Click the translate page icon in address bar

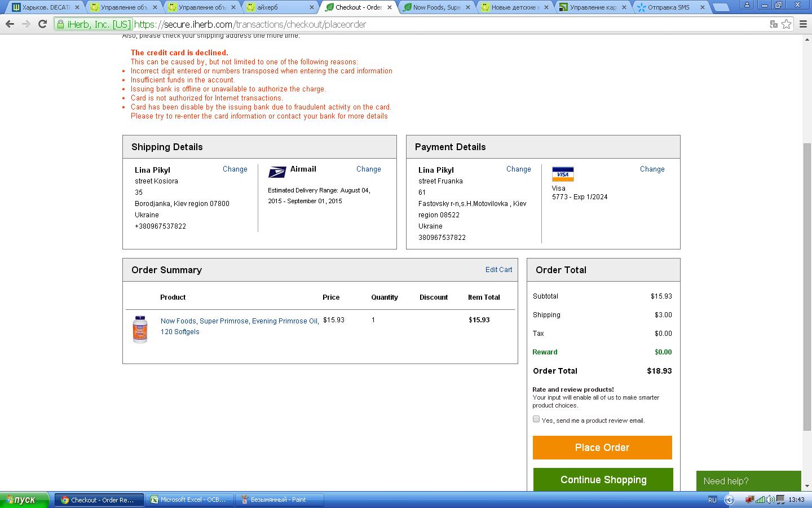point(774,24)
